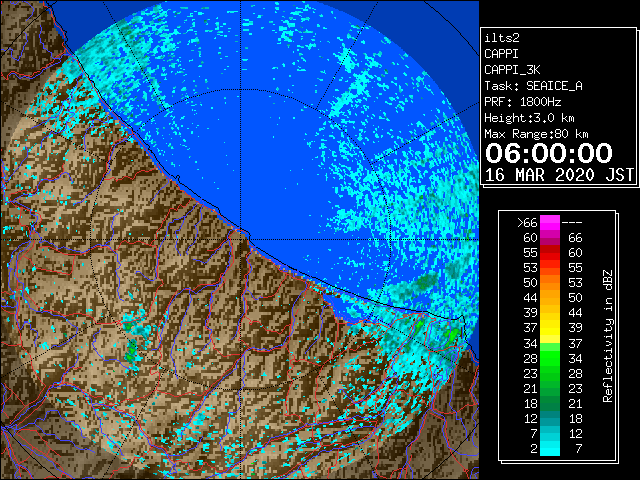Click the green echo patch on southeast peninsula

452,336
